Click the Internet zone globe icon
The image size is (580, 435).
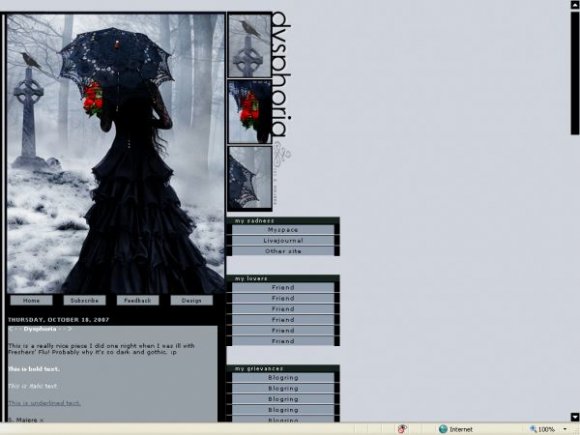pos(443,429)
